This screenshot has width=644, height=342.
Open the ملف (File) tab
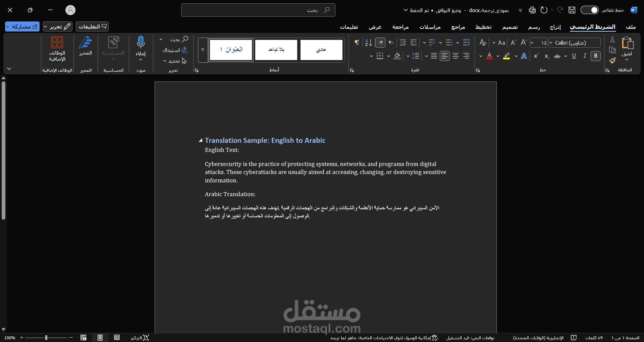pyautogui.click(x=631, y=27)
